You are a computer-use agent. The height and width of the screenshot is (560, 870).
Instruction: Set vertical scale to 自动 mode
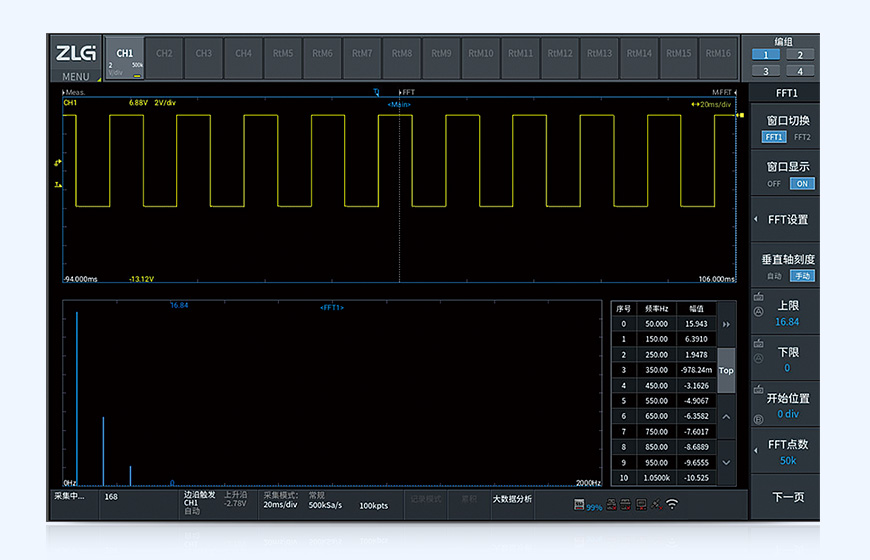(773, 276)
